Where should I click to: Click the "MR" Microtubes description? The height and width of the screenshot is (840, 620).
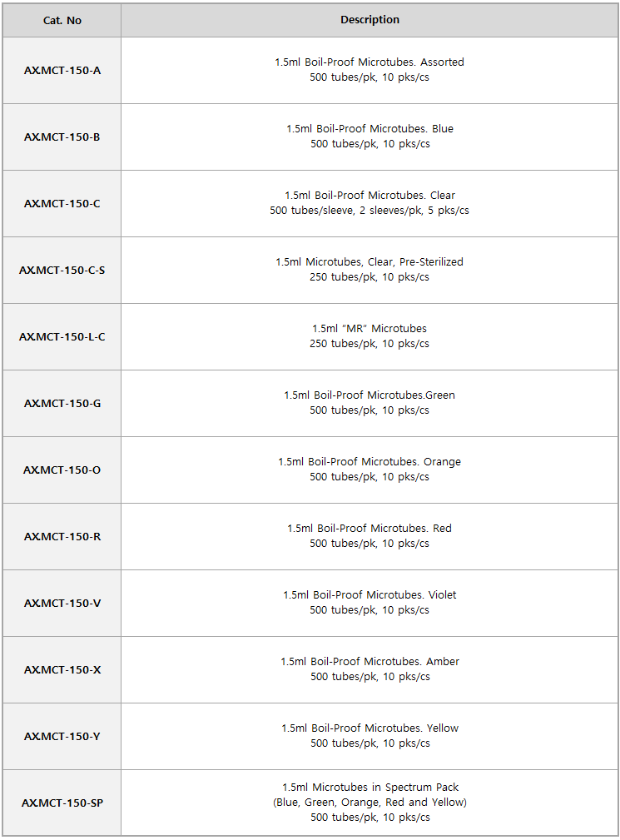(x=370, y=336)
